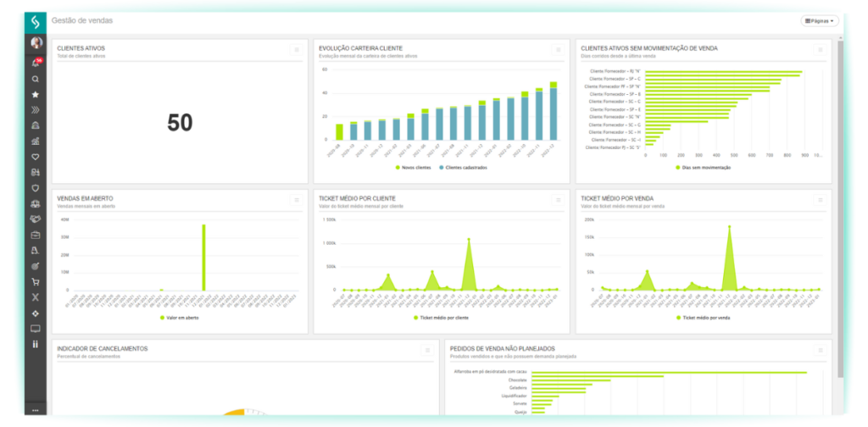Toggle 'Valor em aberto' legend series
Image resolution: width=868 pixels, height=427 pixels.
coord(179,318)
